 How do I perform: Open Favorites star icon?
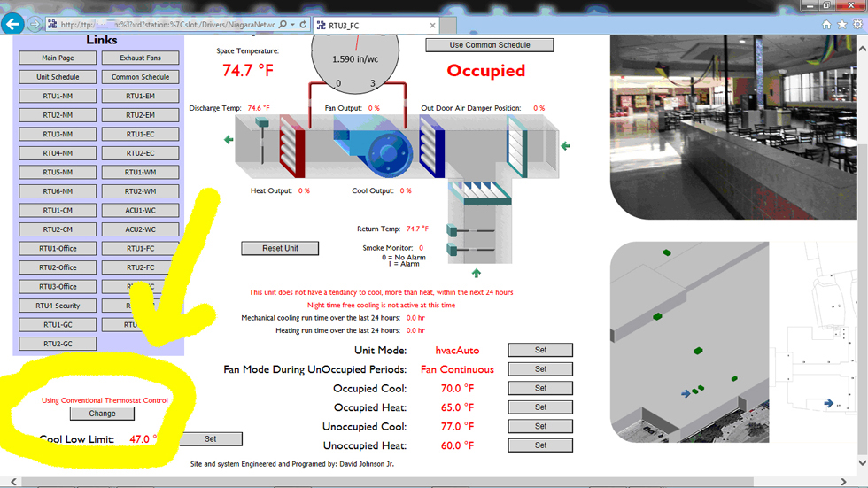point(842,24)
